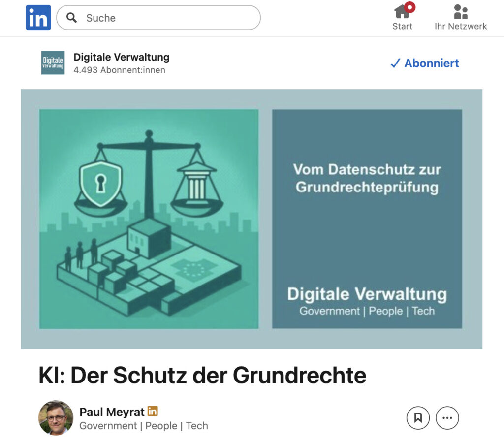Open the three-dots more options menu
The width and height of the screenshot is (504, 445).
click(x=447, y=417)
